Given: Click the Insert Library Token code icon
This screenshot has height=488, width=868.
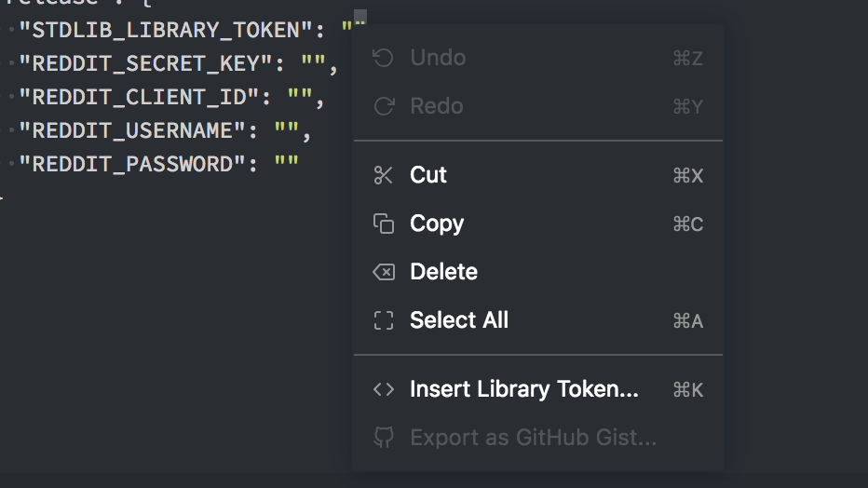Looking at the screenshot, I should pyautogui.click(x=383, y=389).
